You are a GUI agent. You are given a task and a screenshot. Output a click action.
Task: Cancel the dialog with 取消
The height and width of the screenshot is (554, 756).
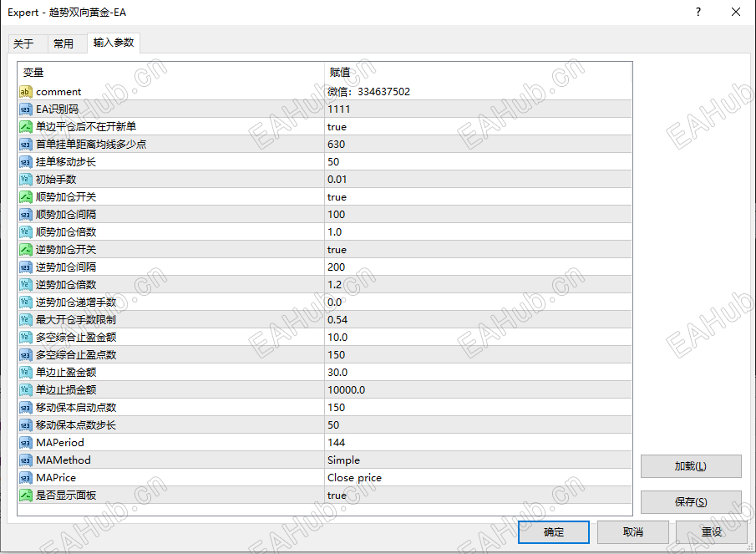coord(633,531)
